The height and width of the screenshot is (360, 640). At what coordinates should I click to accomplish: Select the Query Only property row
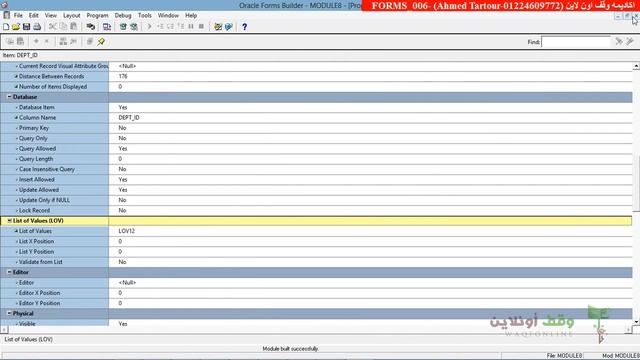(316, 138)
